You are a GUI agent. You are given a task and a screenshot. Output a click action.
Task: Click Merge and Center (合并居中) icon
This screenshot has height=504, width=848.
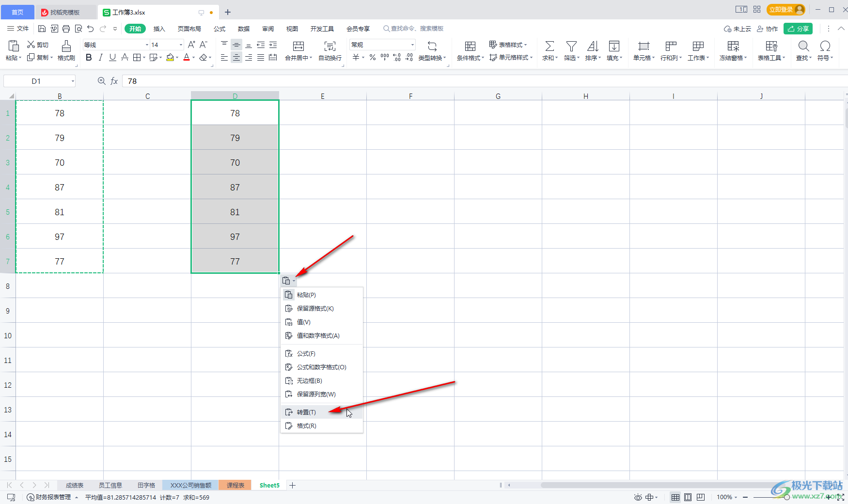tap(298, 46)
